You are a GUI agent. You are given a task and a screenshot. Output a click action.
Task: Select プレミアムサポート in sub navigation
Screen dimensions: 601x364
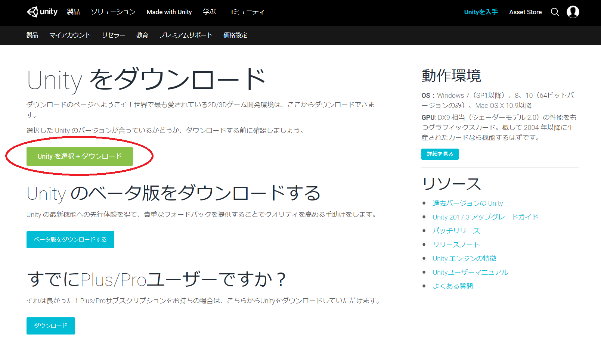click(x=186, y=35)
